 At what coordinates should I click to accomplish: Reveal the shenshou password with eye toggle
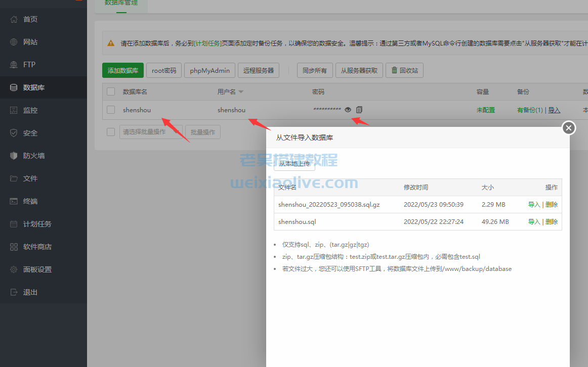[x=348, y=110]
